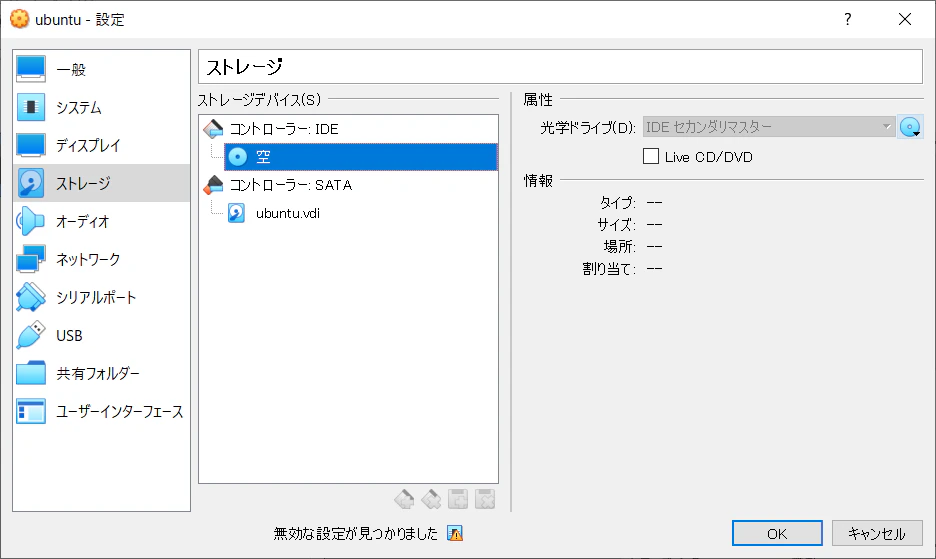Open the ユーザーインターフェース settings category
The height and width of the screenshot is (559, 936).
pos(101,411)
